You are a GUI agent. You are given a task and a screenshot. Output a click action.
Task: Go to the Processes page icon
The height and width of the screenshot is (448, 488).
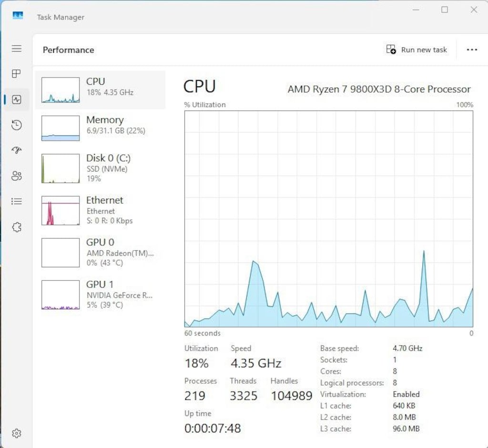coord(17,74)
